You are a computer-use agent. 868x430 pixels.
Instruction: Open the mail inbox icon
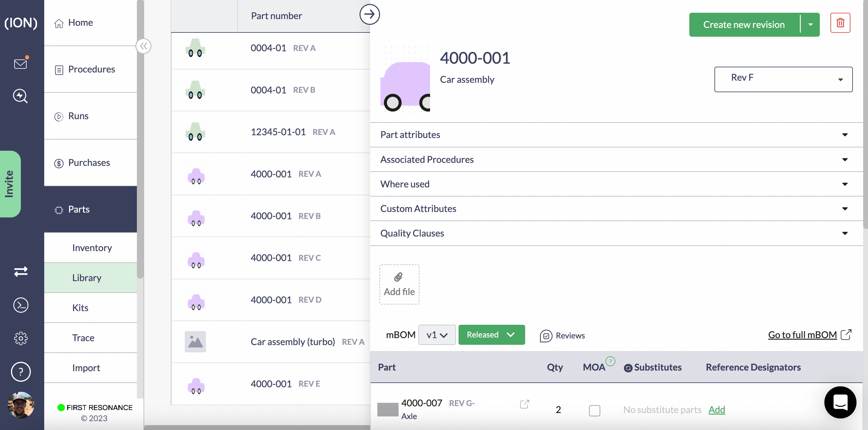(21, 64)
